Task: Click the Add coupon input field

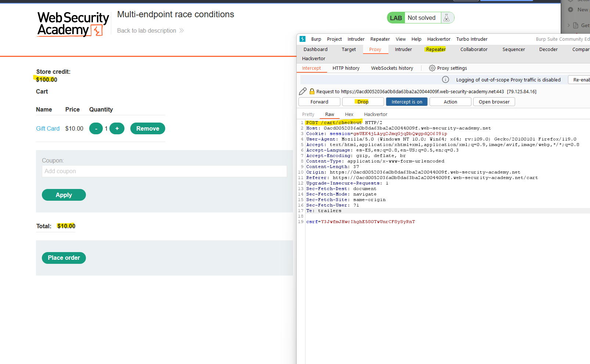Action: 164,171
